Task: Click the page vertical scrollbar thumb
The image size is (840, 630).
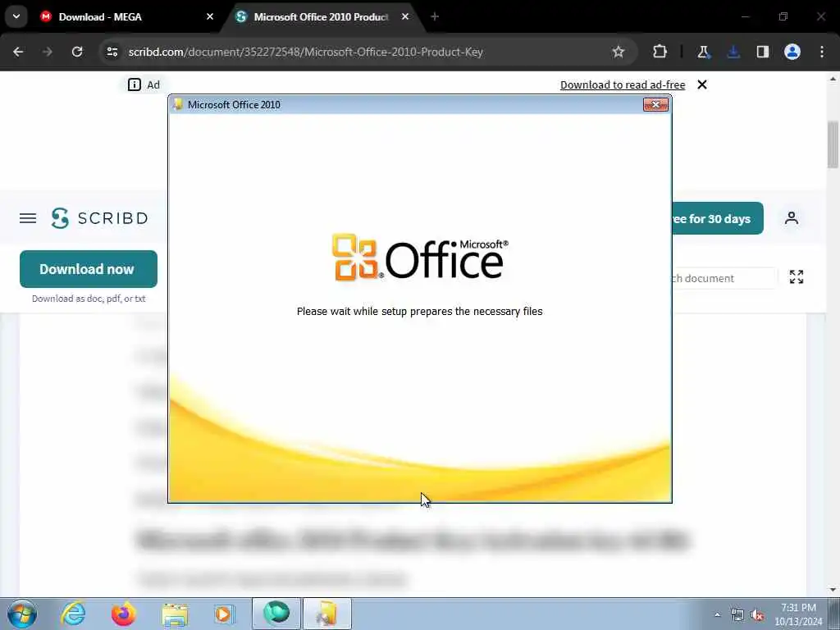Action: click(x=833, y=144)
